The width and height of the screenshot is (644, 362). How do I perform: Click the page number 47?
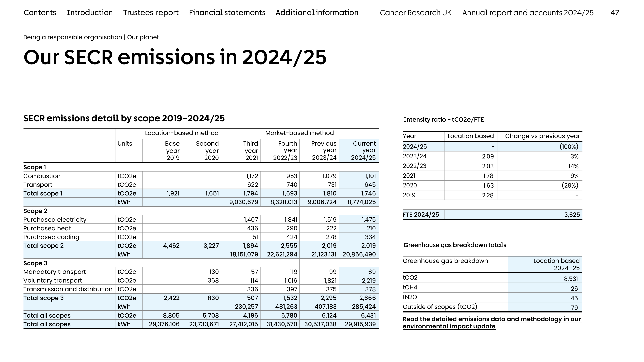(x=615, y=13)
